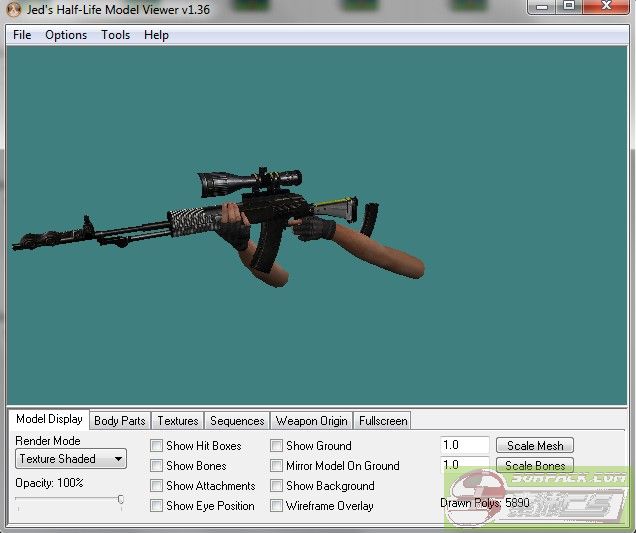636x533 pixels.
Task: Go to the Sequences tab
Action: coord(237,421)
